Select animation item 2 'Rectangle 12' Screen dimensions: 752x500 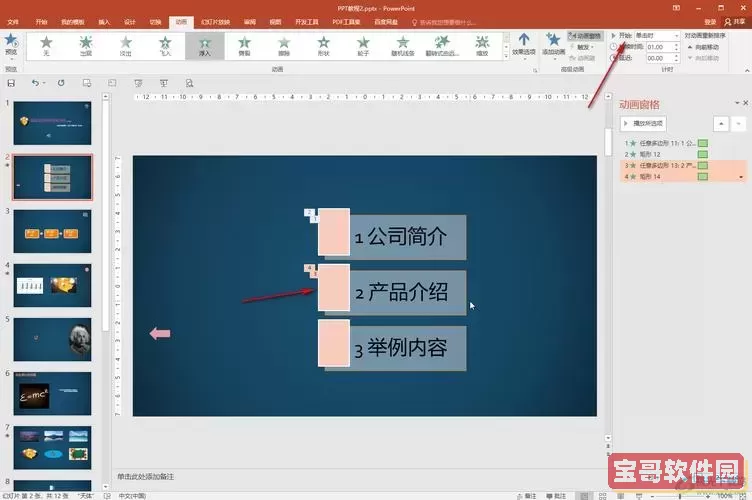point(683,154)
